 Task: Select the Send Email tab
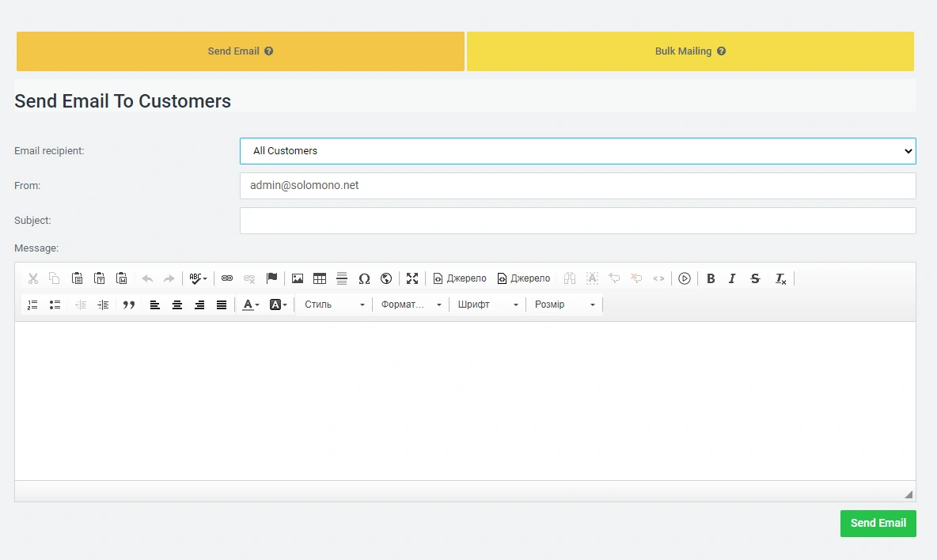click(x=240, y=51)
